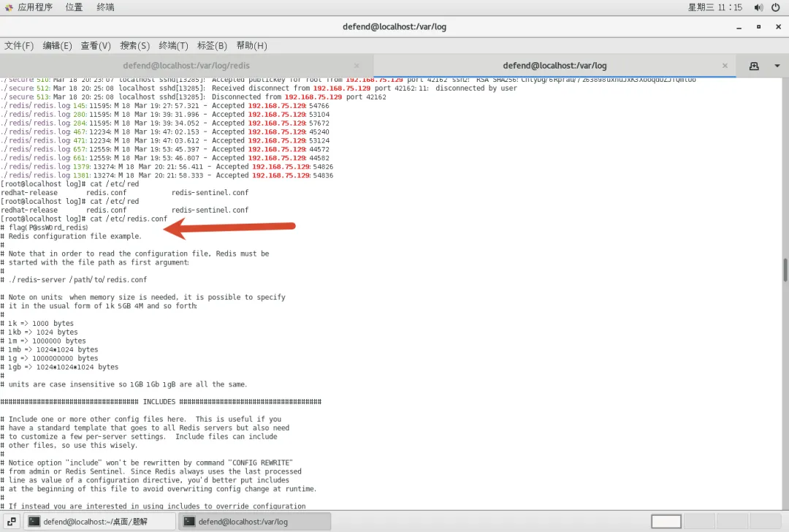Image resolution: width=789 pixels, height=532 pixels.
Task: Maximize the terminal window
Action: tap(758, 27)
